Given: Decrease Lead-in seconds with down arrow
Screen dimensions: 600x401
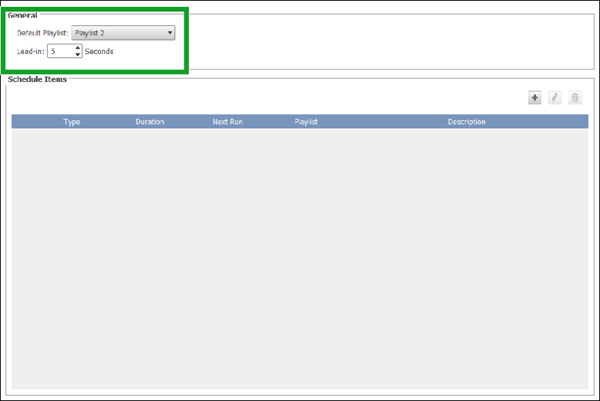Looking at the screenshot, I should [78, 54].
